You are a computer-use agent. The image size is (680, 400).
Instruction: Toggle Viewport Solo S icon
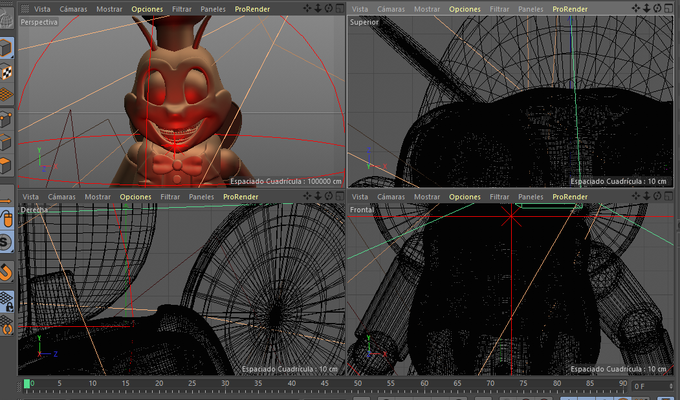(5, 242)
